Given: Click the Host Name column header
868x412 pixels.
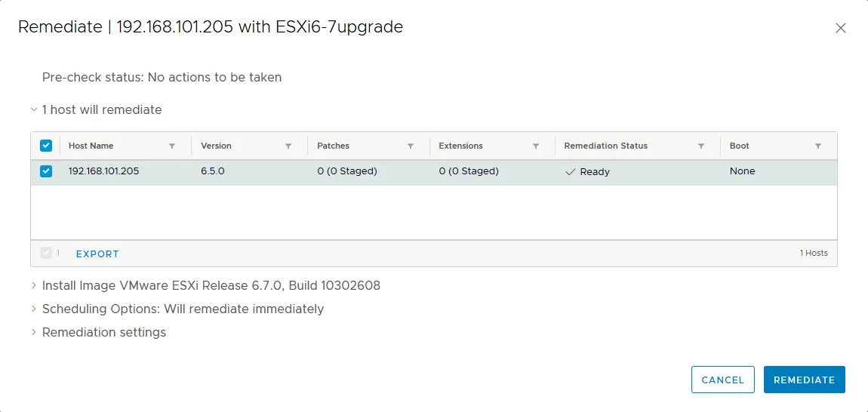Looking at the screenshot, I should tap(91, 146).
